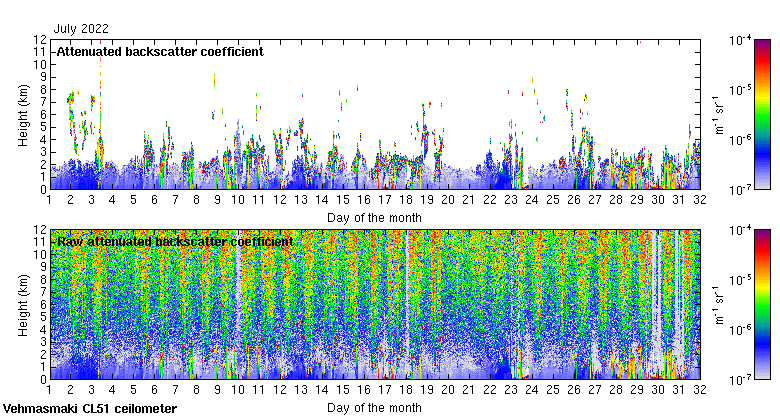Click the 10⁻⁴ label on the attenuated backscatter color bar
Image resolution: width=780 pixels, height=420 pixels.
tap(740, 40)
